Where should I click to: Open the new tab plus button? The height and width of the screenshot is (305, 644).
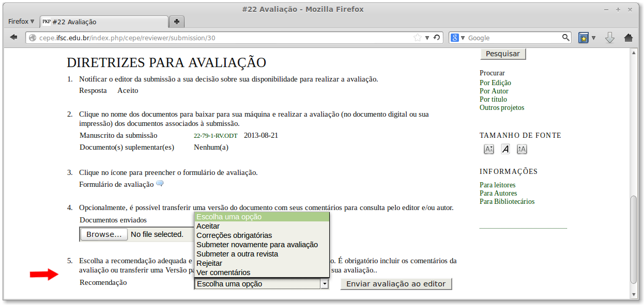177,22
